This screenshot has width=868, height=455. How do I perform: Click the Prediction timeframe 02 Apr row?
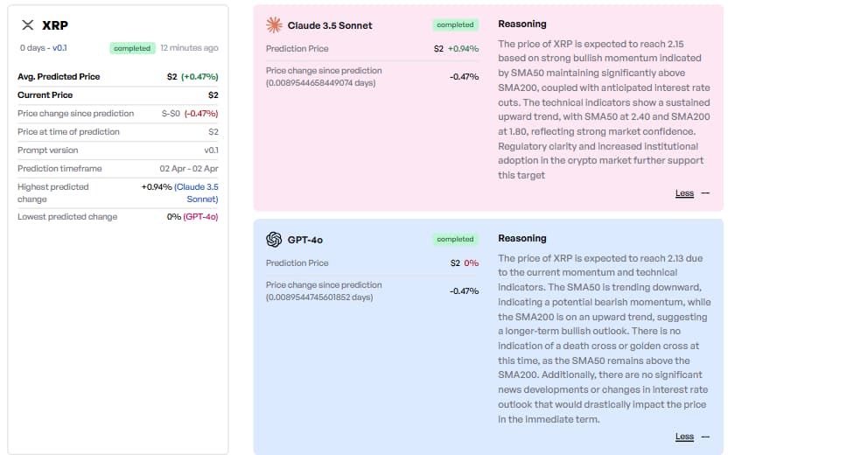[118, 169]
